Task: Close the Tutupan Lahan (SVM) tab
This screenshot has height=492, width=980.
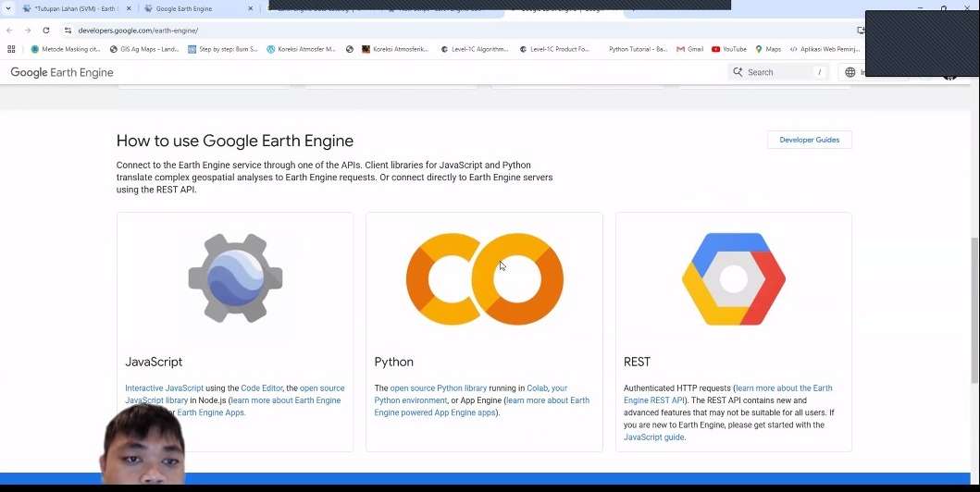Action: click(x=129, y=8)
